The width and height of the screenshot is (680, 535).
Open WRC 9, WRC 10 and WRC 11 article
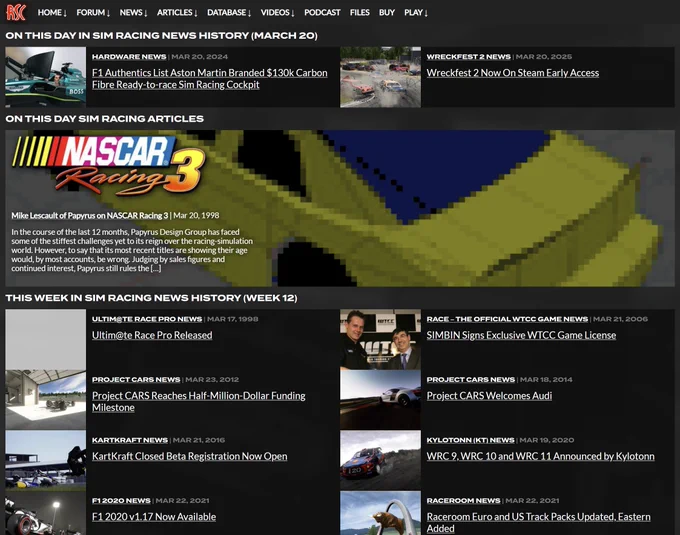(540, 456)
